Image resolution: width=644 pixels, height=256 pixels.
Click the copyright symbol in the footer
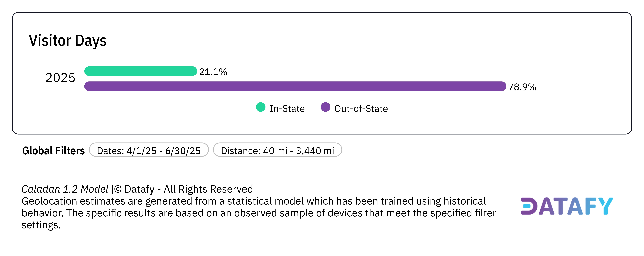118,189
